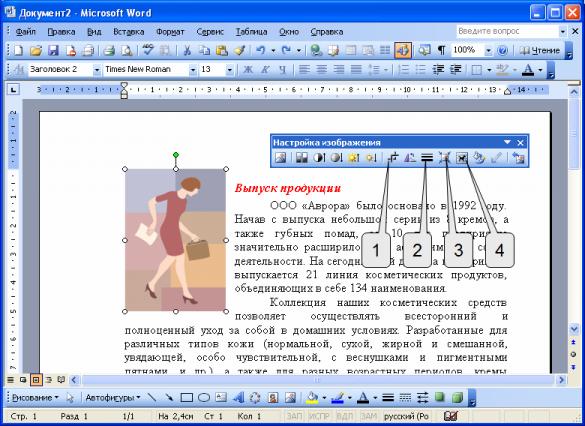Viewport: 585px width, 426px height.
Task: Open the Undo history dropdown arrow
Action: 273,50
